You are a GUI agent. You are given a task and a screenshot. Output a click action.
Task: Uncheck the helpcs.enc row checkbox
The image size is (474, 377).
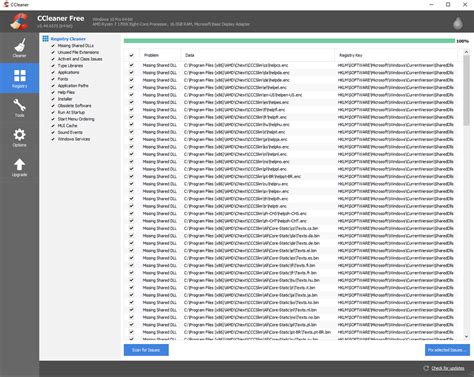[x=132, y=65]
